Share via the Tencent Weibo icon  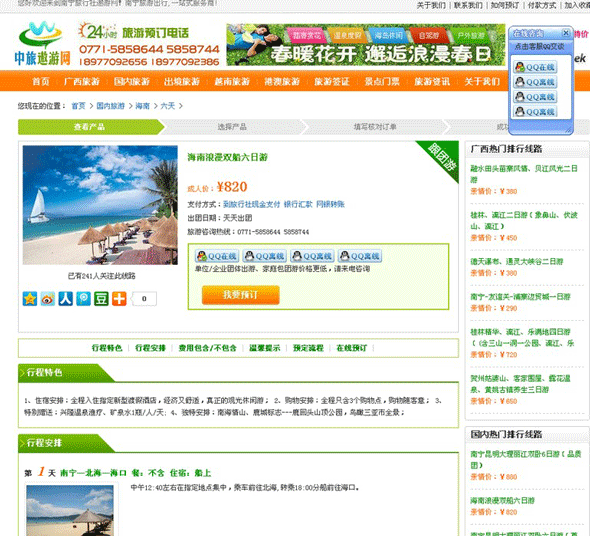[x=84, y=298]
